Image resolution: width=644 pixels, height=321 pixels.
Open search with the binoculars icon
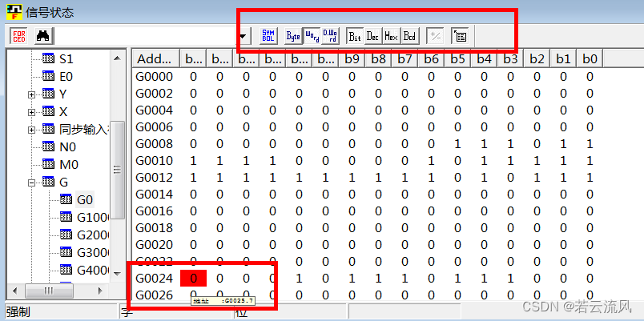tap(42, 36)
